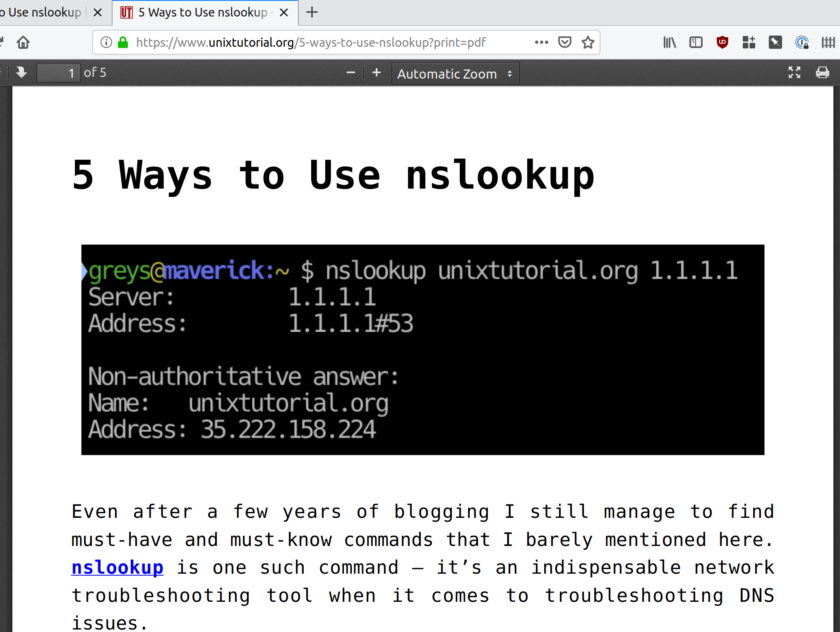The width and height of the screenshot is (840, 632).
Task: Click the rightmost barred extension icon
Action: [x=828, y=42]
